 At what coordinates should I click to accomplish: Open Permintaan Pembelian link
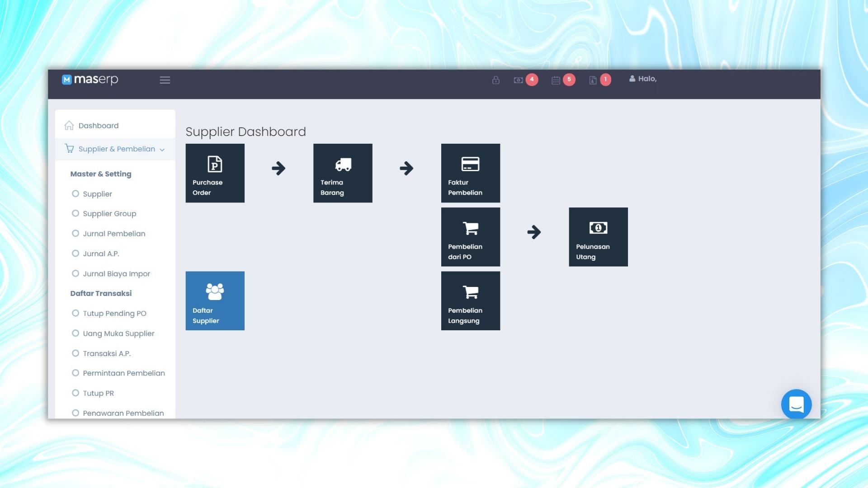point(124,373)
